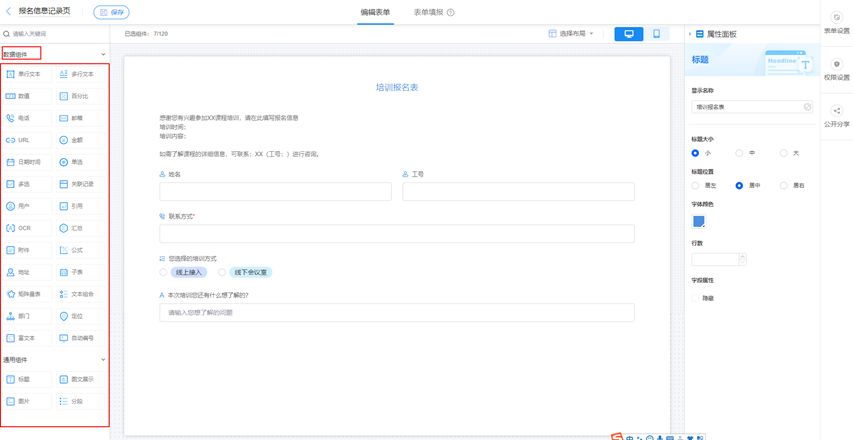
Task: Add the 数值 number component
Action: (x=27, y=96)
